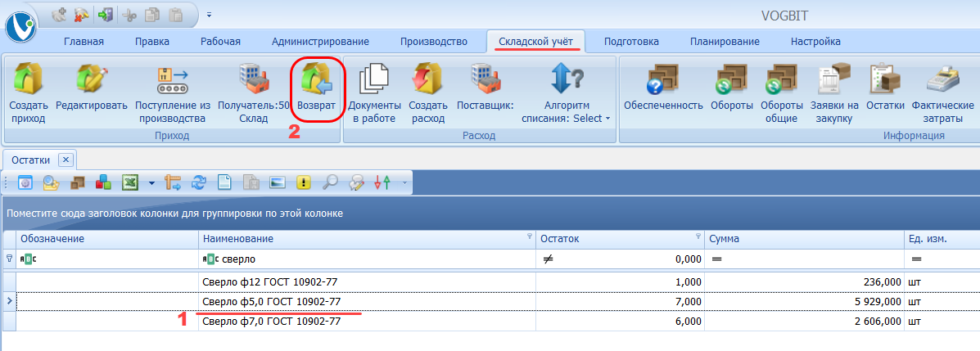Click the Excel export toolbar icon

pos(129,182)
